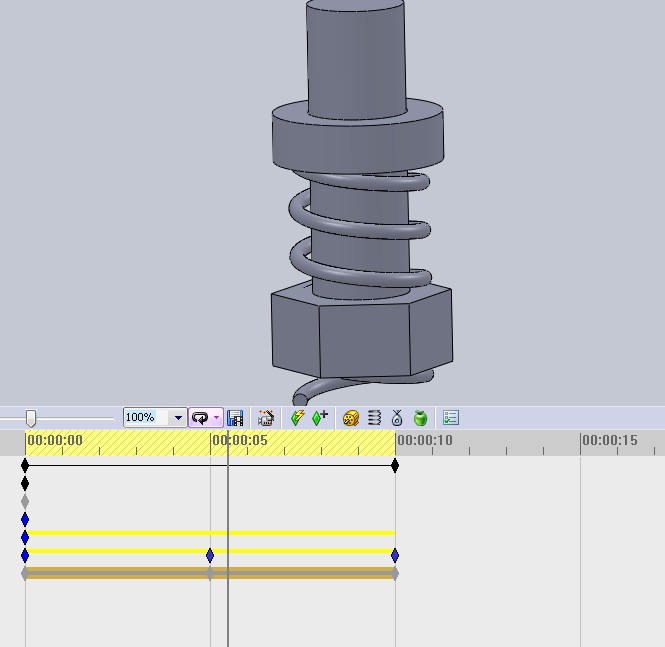
Task: Select the hex nut in the viewport
Action: click(362, 335)
